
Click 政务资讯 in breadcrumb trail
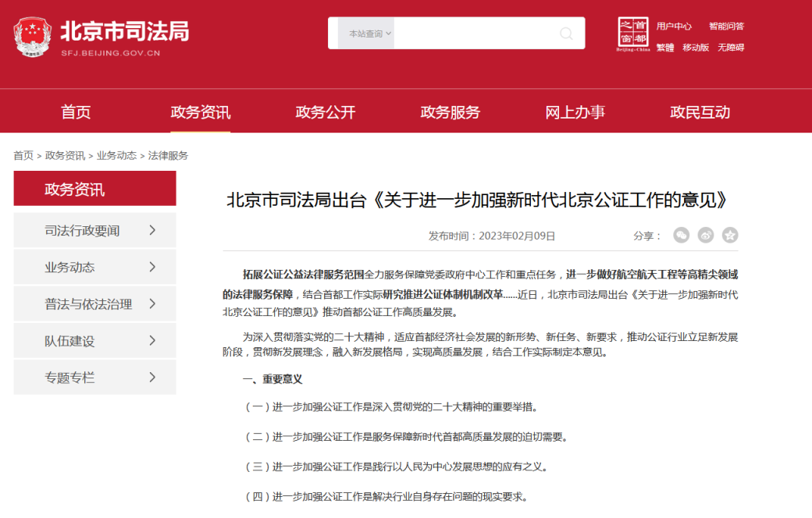click(x=65, y=156)
